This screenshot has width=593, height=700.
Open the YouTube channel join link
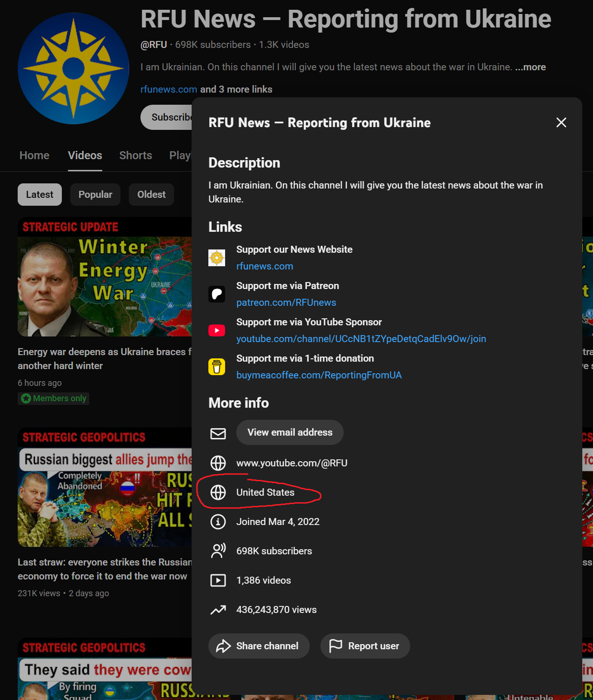click(361, 339)
